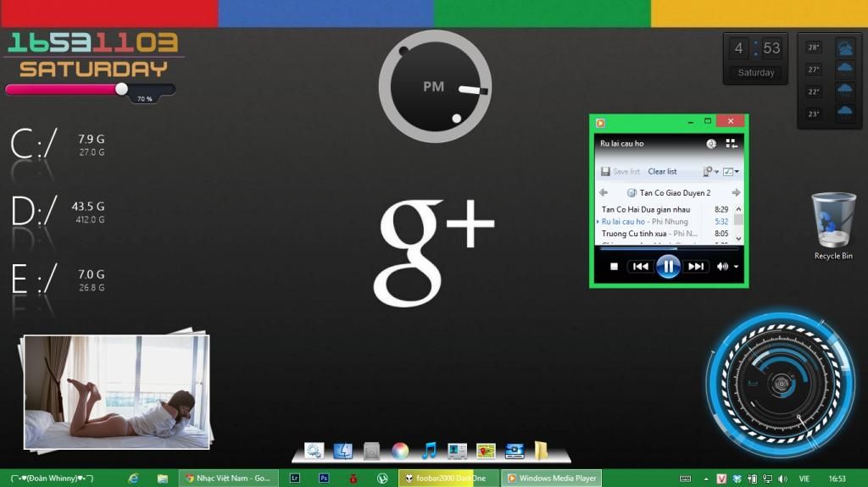
Task: Click the C:/ drive gadget
Action: coord(58,146)
